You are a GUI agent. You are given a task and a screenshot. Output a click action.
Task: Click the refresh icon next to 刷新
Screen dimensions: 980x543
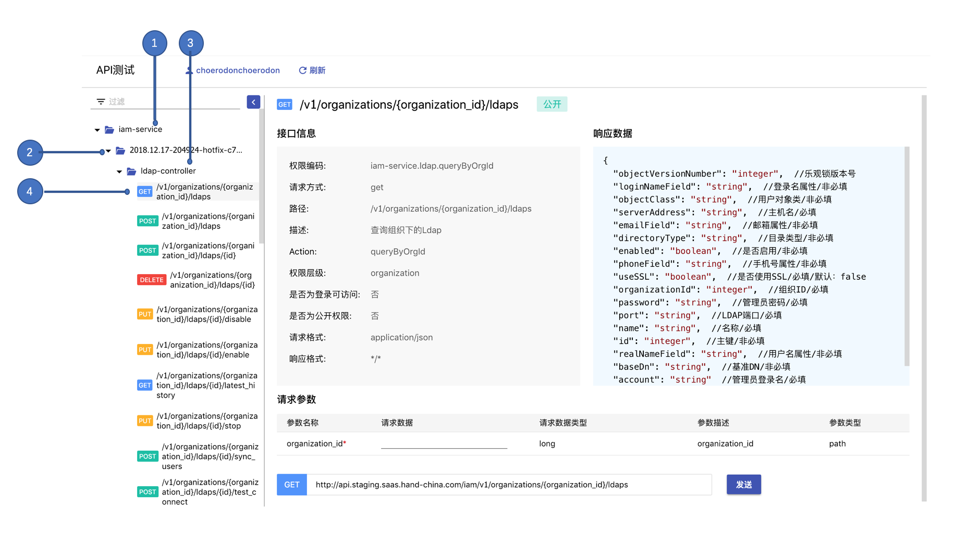tap(302, 70)
